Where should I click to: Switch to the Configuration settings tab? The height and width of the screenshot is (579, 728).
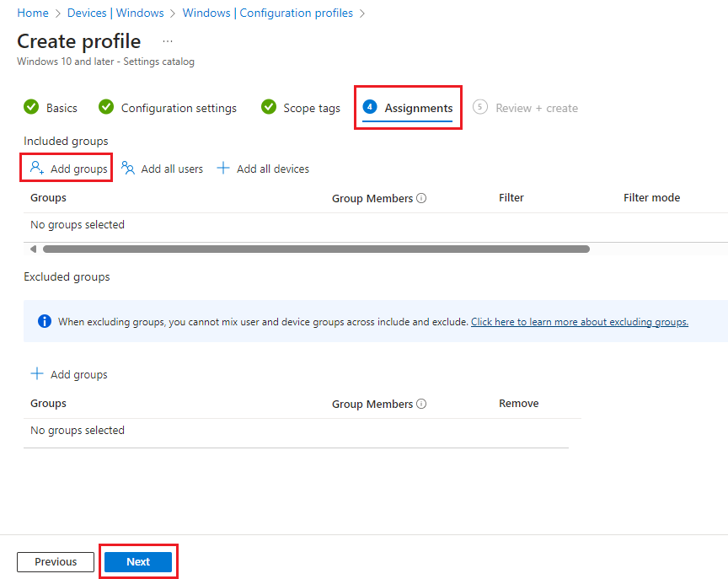point(178,107)
